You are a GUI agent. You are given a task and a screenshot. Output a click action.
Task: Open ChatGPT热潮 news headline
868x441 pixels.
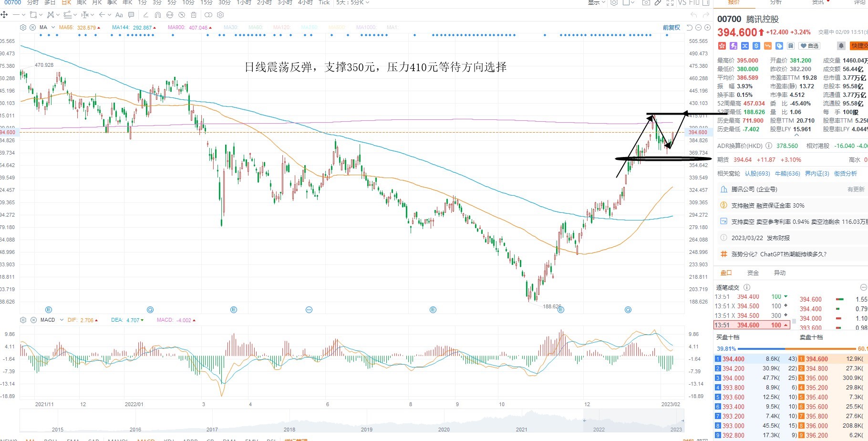pyautogui.click(x=779, y=254)
